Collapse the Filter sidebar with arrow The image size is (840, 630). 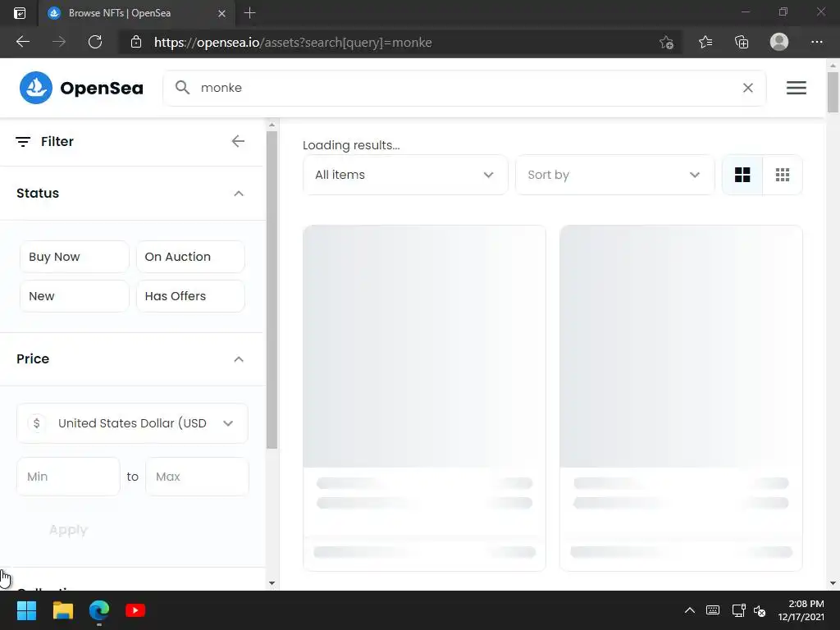click(238, 141)
